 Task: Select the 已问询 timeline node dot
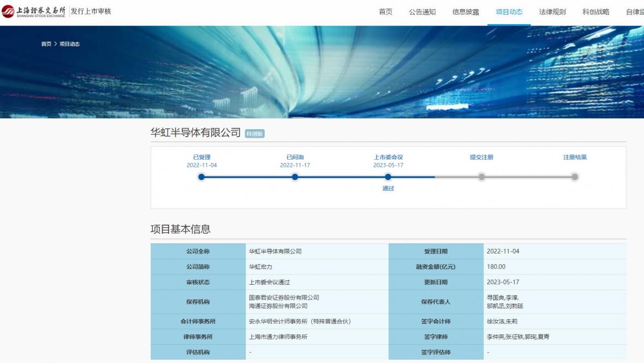(x=295, y=176)
